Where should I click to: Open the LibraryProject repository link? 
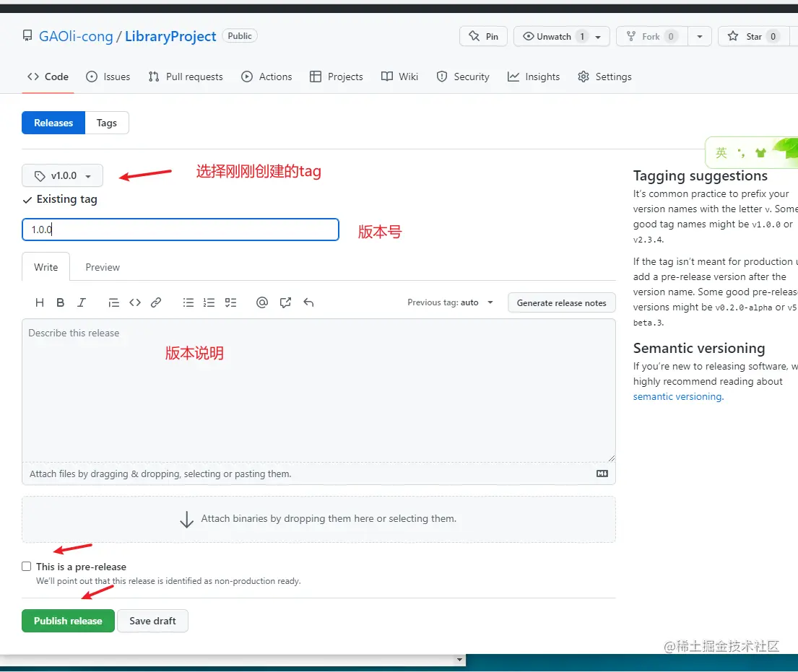click(x=170, y=36)
